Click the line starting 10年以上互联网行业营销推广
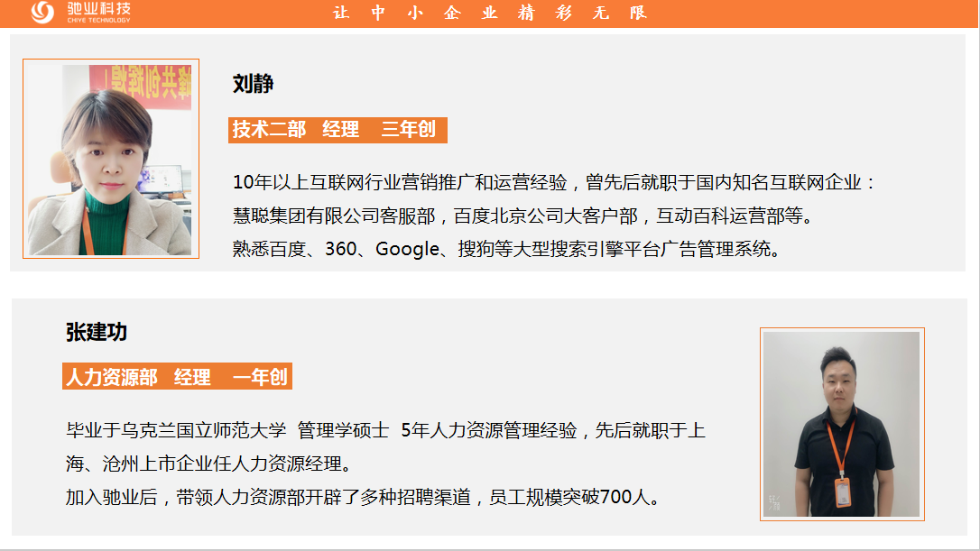980x551 pixels. tap(554, 182)
